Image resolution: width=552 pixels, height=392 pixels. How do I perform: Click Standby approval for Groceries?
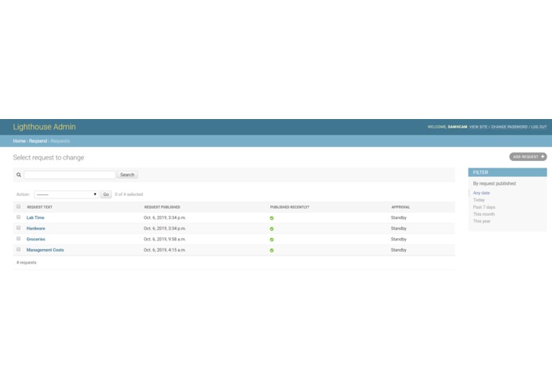tap(399, 239)
